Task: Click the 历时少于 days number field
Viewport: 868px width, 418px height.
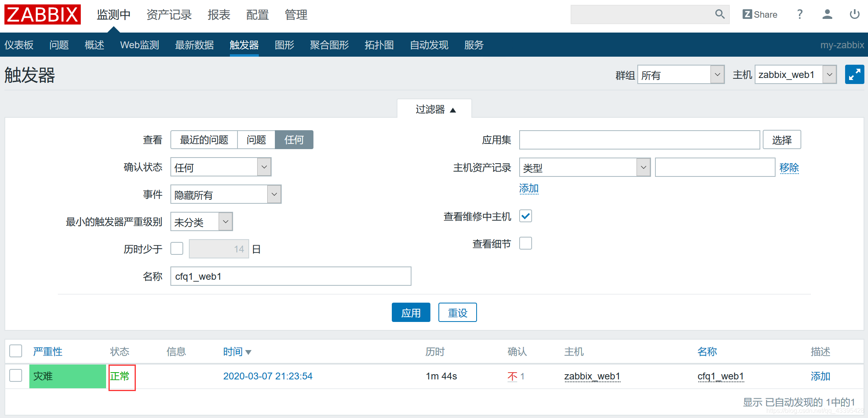Action: [x=219, y=249]
